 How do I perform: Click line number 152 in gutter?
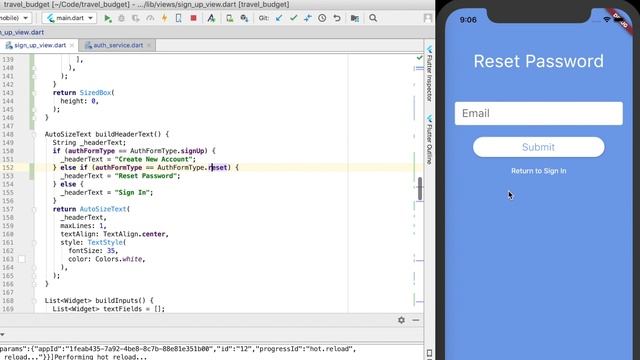(8, 168)
